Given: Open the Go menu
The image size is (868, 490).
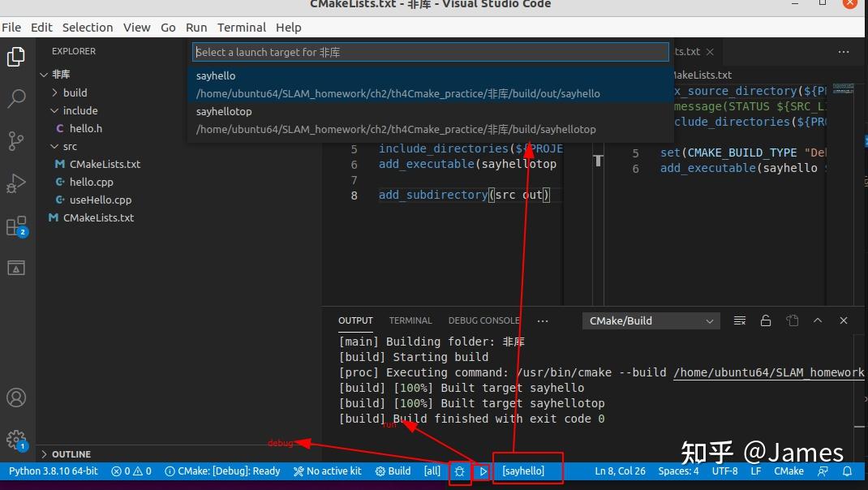Looking at the screenshot, I should point(168,27).
